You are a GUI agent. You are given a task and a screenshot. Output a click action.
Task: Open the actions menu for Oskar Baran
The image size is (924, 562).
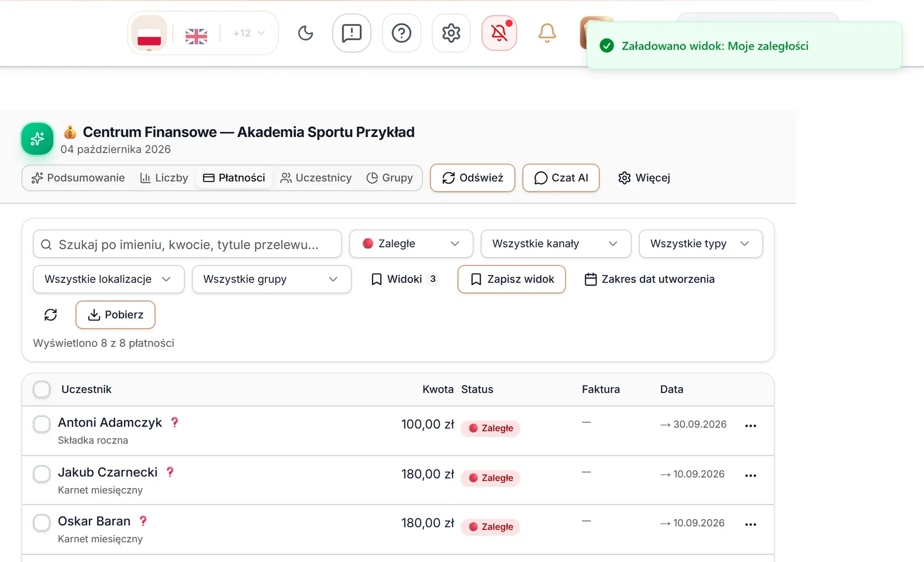[750, 524]
